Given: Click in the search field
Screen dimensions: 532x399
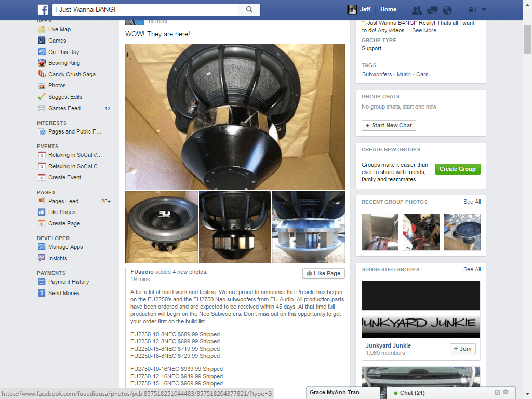Looking at the screenshot, I should coord(146,9).
